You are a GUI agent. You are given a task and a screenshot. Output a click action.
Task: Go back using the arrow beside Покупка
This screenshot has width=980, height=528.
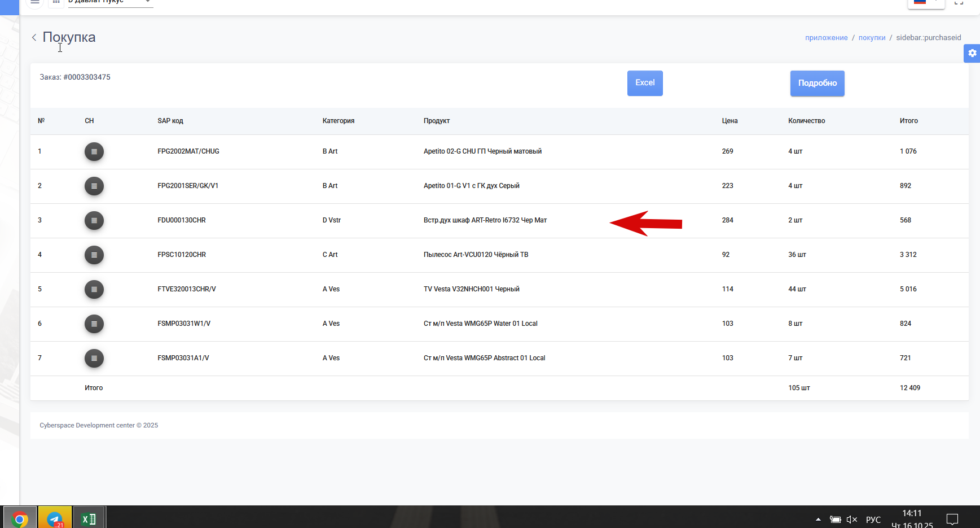pyautogui.click(x=34, y=37)
